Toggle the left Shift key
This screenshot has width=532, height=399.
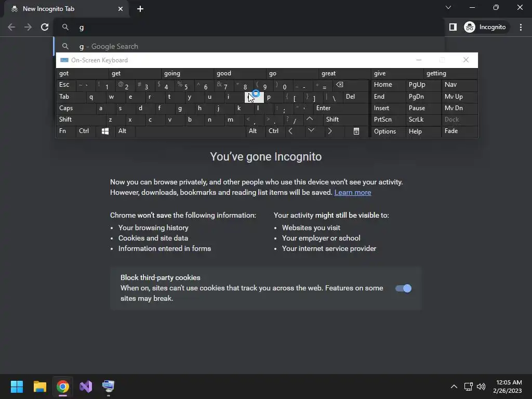click(x=81, y=119)
